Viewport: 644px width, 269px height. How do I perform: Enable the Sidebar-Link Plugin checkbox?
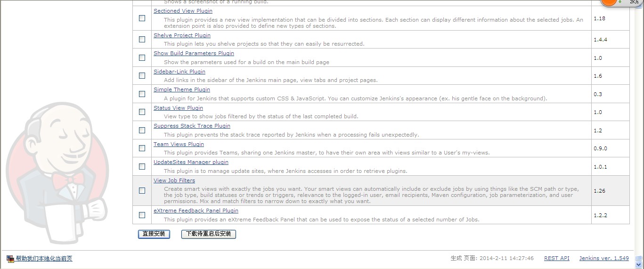click(142, 76)
